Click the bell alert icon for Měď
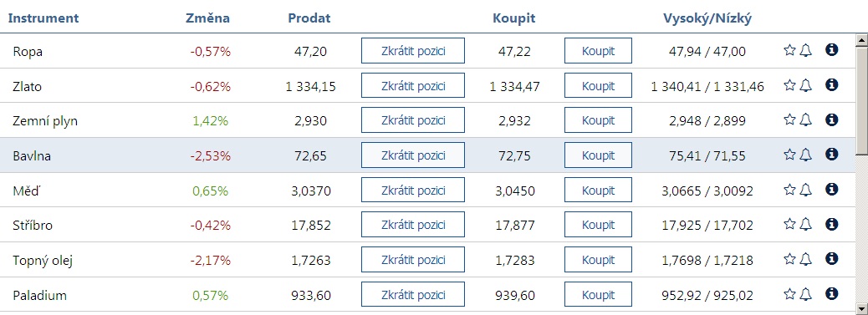Viewport: 868px width, 315px height. coord(805,190)
